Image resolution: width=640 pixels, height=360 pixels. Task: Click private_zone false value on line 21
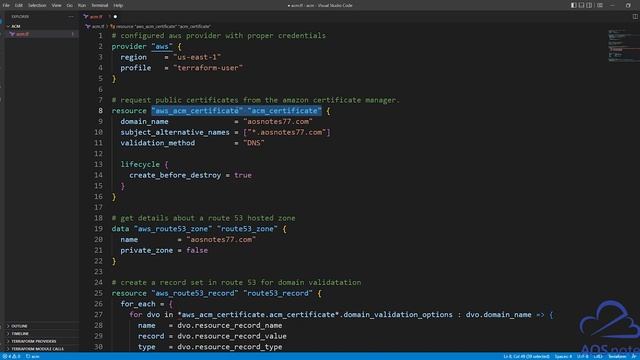coord(197,250)
